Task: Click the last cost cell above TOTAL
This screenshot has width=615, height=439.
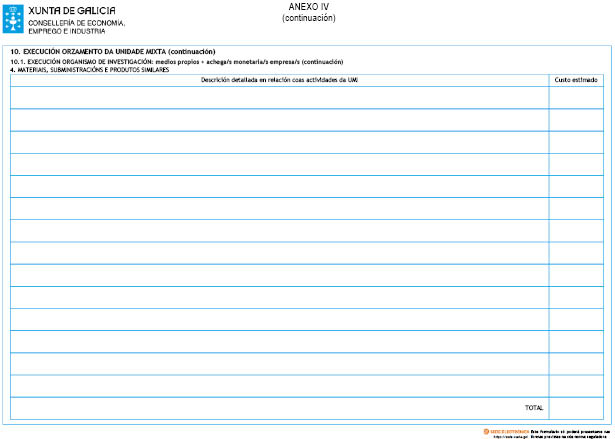Action: point(576,385)
